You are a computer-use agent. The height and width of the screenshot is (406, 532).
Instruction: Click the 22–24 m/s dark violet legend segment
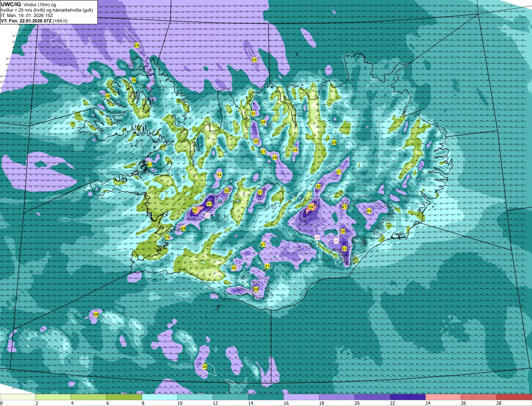click(x=408, y=397)
